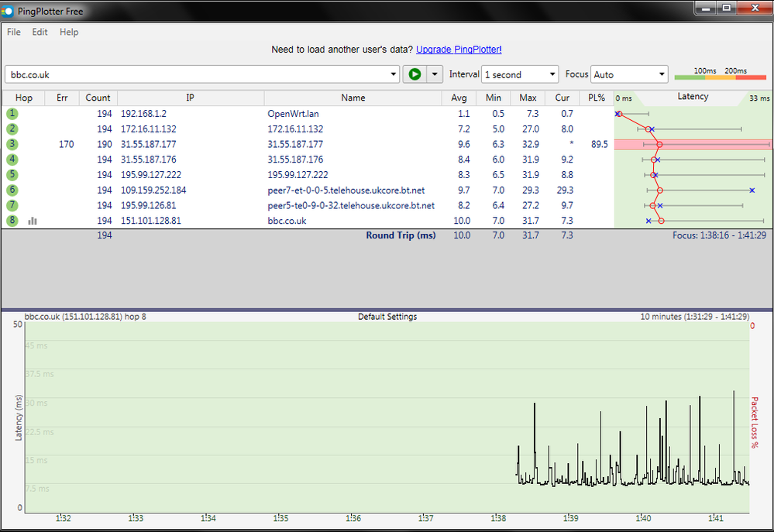Click the hop 6 number circle icon
The image size is (774, 532).
(12, 190)
